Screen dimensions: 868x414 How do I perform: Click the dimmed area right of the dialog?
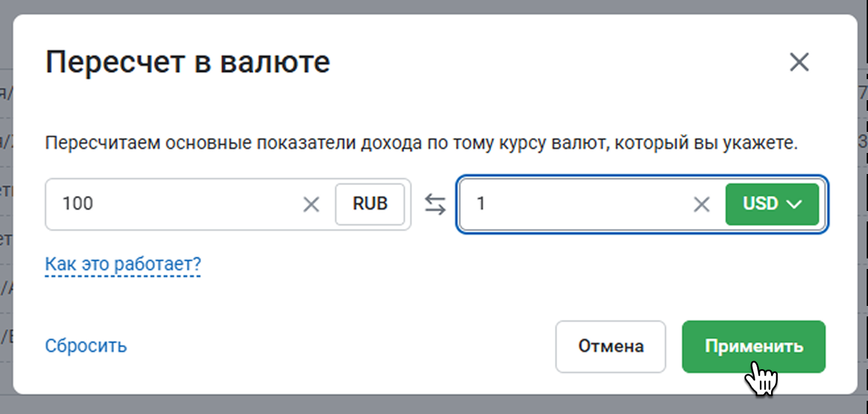863,198
